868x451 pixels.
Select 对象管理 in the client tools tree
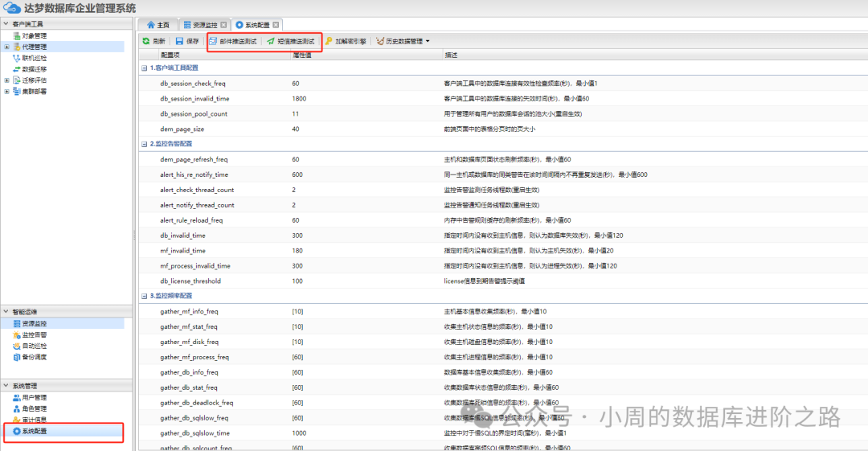pos(35,36)
